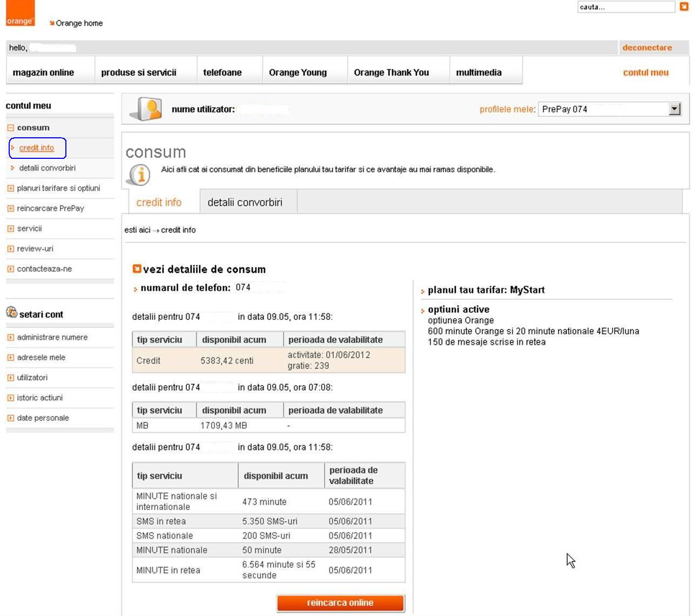Go to contul meu in top navigation
This screenshot has width=694, height=616.
point(645,72)
